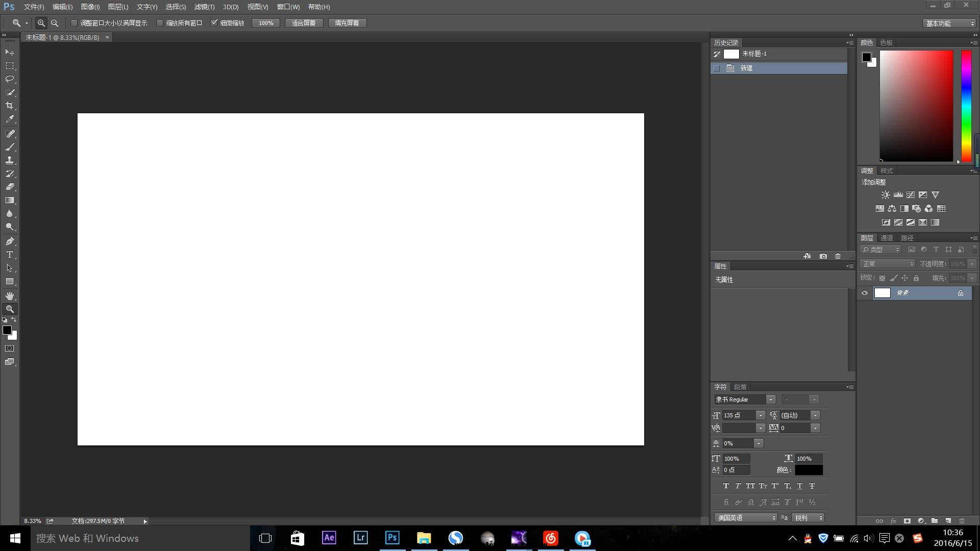980x551 pixels.
Task: Open leading auto dropdown
Action: (815, 415)
